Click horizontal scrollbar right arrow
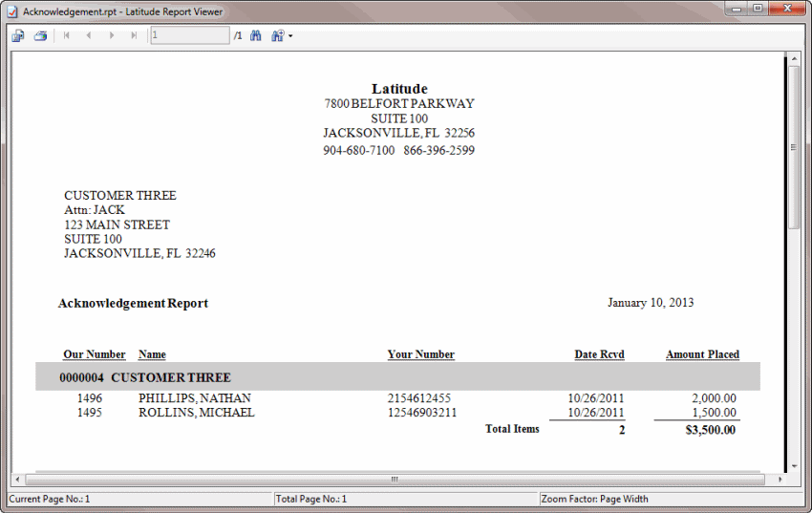Image resolution: width=812 pixels, height=513 pixels. click(780, 480)
